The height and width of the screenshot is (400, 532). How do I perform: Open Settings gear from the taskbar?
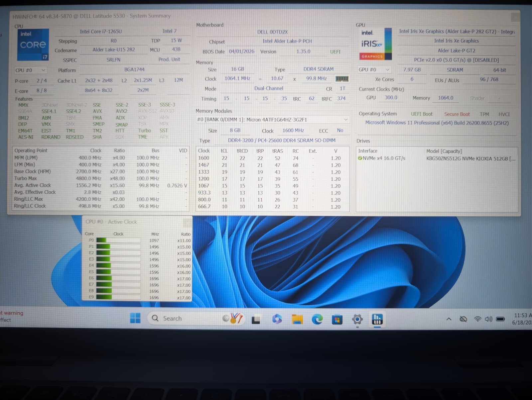357,319
